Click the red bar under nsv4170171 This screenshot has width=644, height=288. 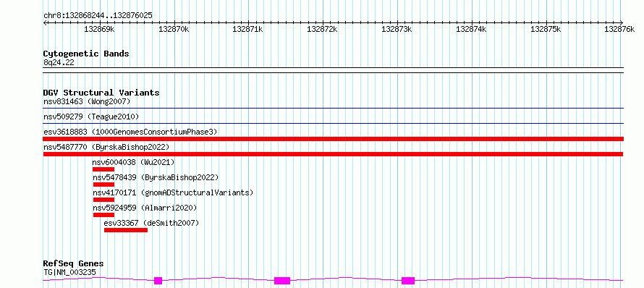[x=103, y=200]
